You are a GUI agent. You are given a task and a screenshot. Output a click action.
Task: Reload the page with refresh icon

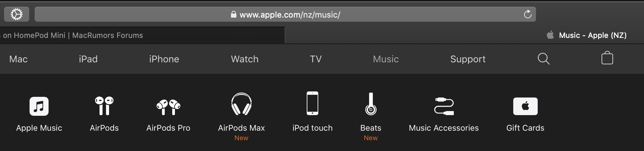527,14
